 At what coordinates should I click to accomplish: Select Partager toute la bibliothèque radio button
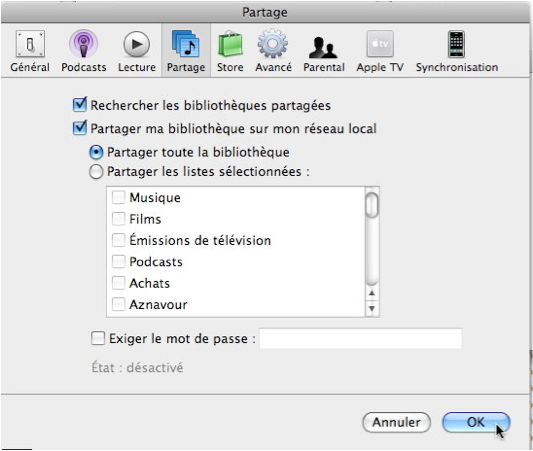tap(96, 152)
